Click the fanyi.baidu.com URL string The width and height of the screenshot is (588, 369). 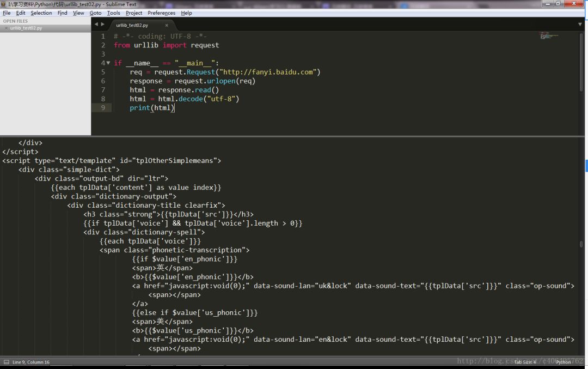pos(268,72)
